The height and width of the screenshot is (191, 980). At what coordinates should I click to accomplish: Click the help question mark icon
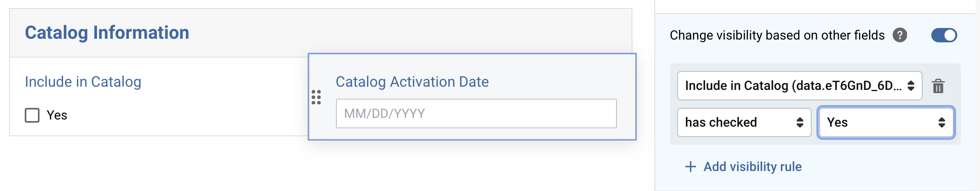click(x=900, y=35)
